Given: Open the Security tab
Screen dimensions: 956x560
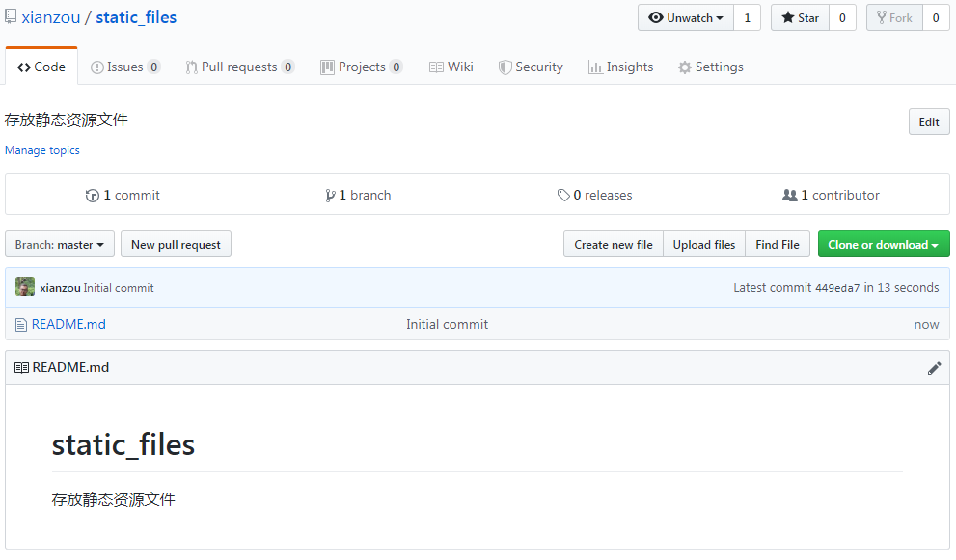Looking at the screenshot, I should pos(531,67).
